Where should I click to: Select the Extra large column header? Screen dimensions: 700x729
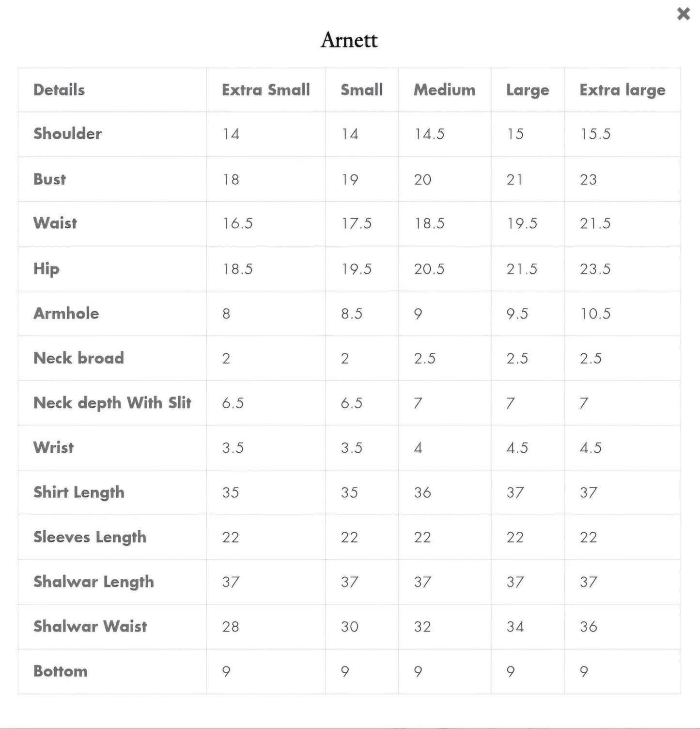tap(622, 90)
